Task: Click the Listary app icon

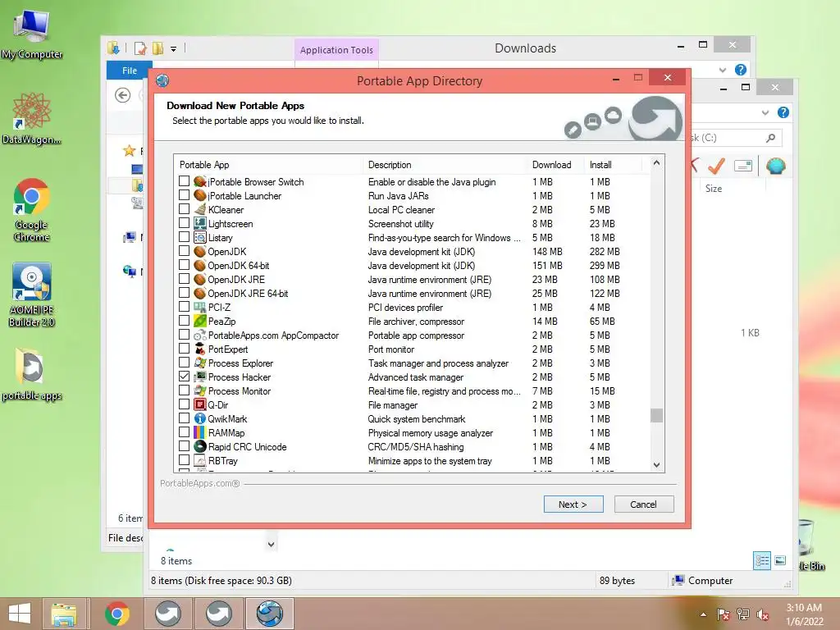Action: click(x=200, y=237)
